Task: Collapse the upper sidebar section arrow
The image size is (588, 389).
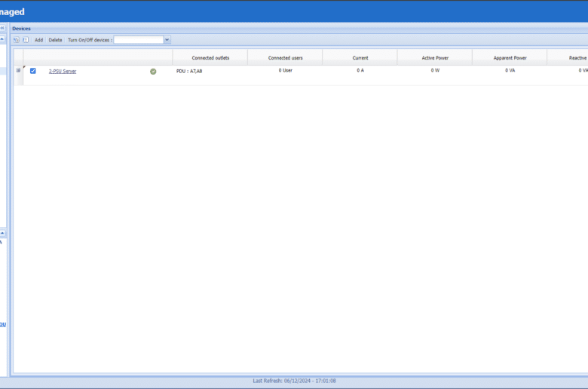Action: click(2, 39)
